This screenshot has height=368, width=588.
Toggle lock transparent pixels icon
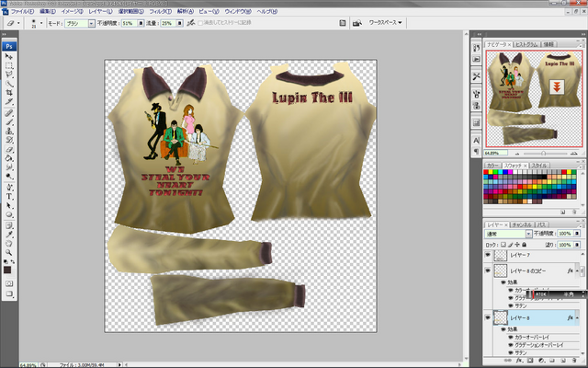[503, 245]
